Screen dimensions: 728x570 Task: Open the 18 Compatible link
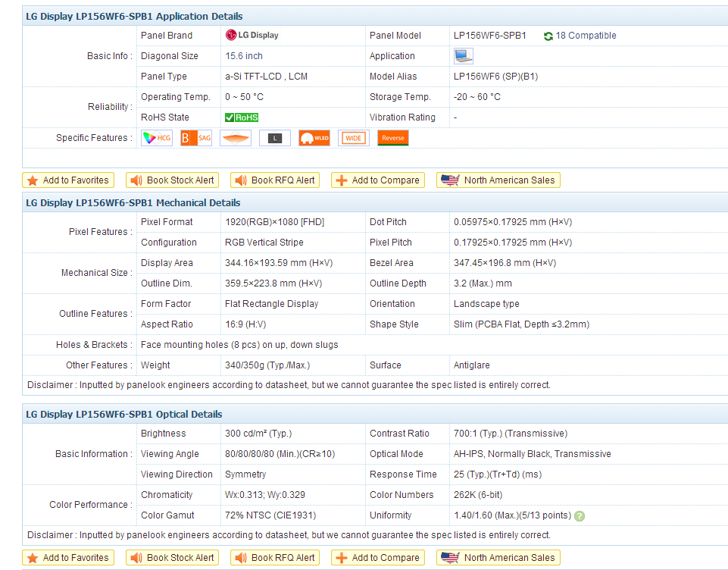point(586,36)
